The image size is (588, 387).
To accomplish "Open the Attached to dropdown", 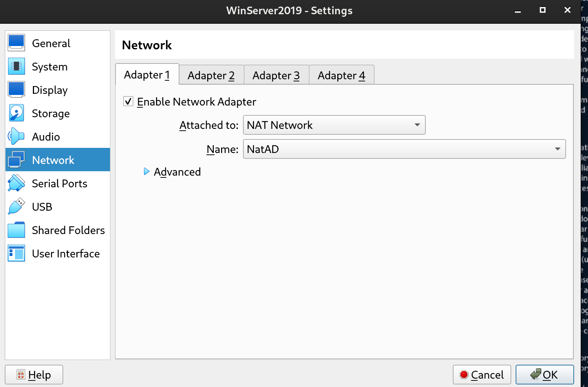I will pos(334,125).
